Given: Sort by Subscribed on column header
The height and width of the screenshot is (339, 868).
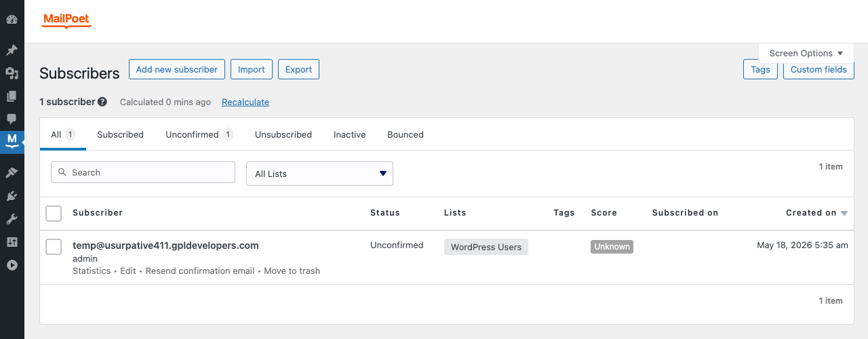Looking at the screenshot, I should [x=685, y=213].
